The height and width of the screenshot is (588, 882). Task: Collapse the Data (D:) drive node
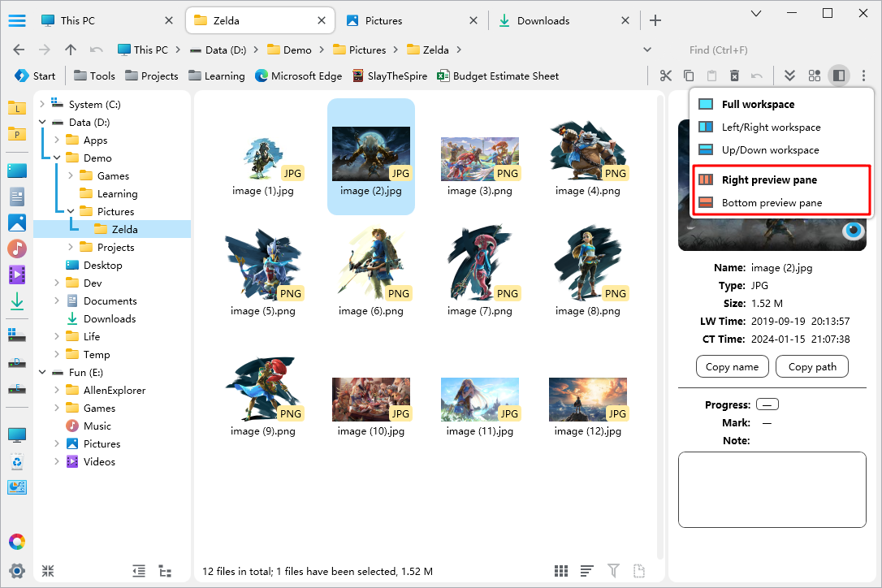(x=41, y=123)
